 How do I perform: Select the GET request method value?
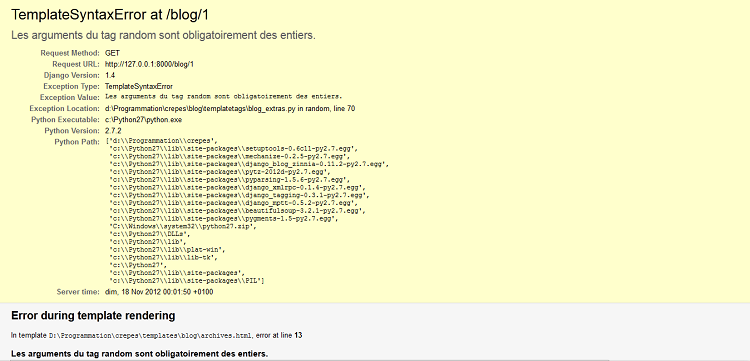tap(112, 53)
